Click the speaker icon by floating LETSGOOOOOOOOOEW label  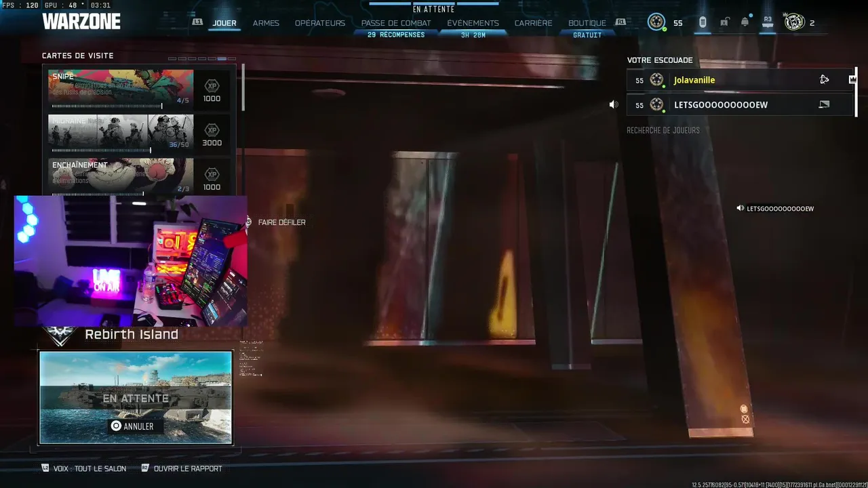[740, 209]
